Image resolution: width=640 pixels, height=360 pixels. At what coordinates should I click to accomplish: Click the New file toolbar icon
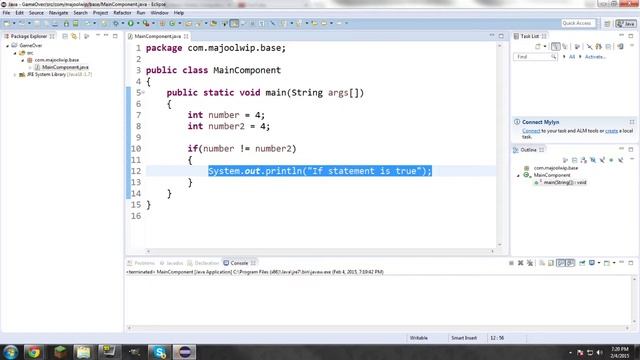point(7,23)
